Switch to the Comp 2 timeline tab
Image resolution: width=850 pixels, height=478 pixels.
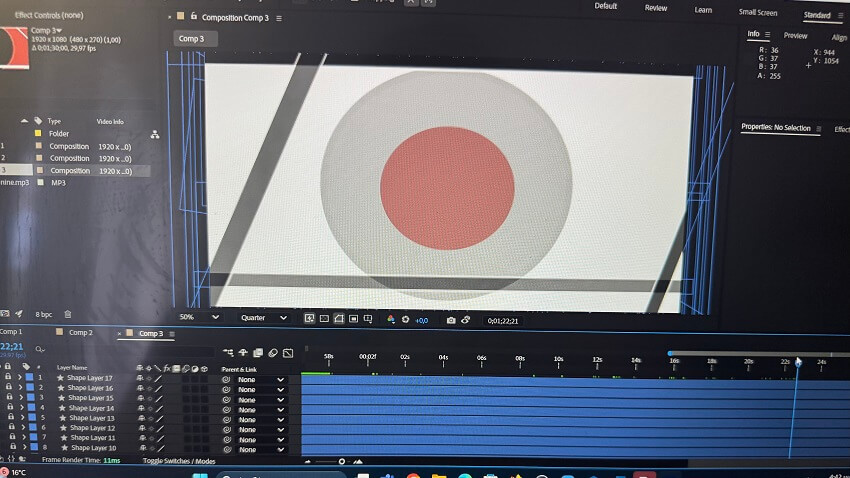pyautogui.click(x=80, y=332)
